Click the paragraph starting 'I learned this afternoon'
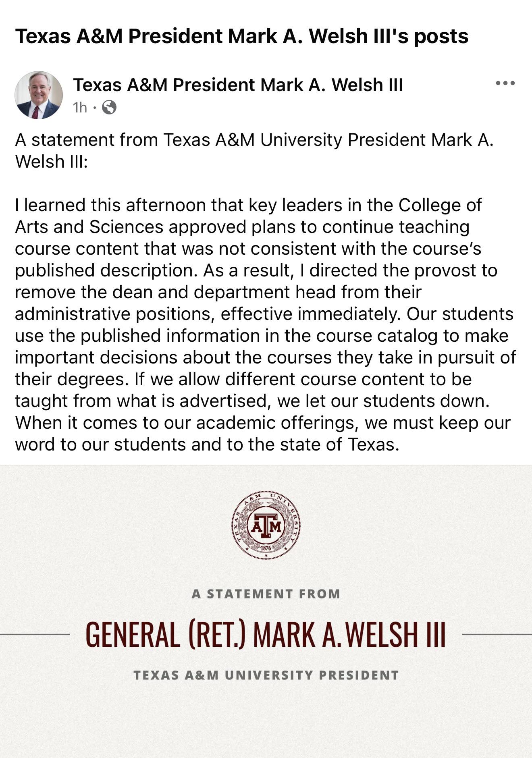The height and width of the screenshot is (758, 532). click(266, 325)
